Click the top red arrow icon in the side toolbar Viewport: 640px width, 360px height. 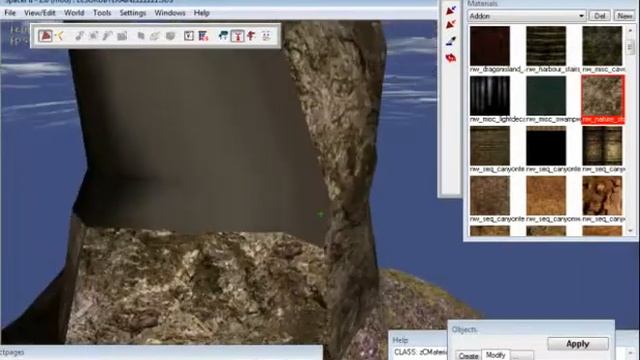tap(451, 10)
